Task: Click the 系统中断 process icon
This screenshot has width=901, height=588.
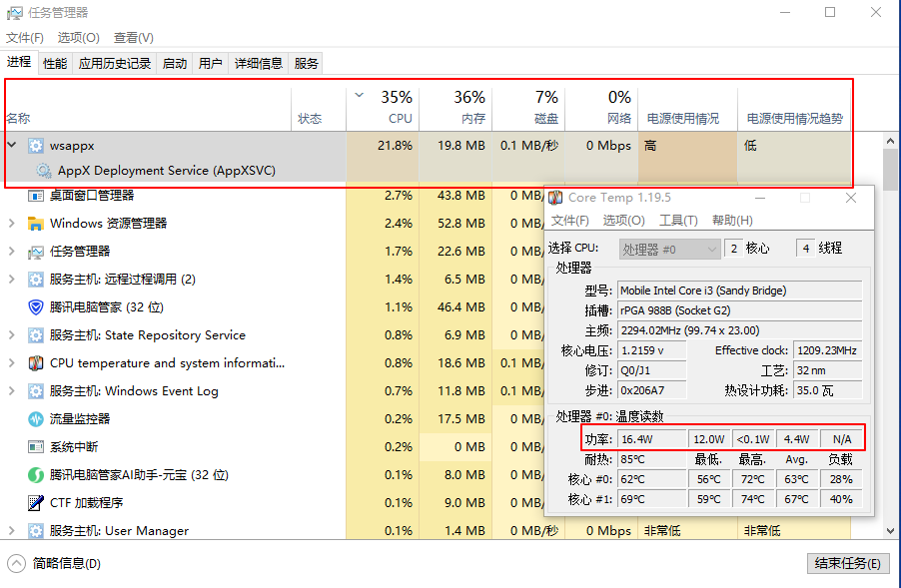Action: [x=36, y=447]
